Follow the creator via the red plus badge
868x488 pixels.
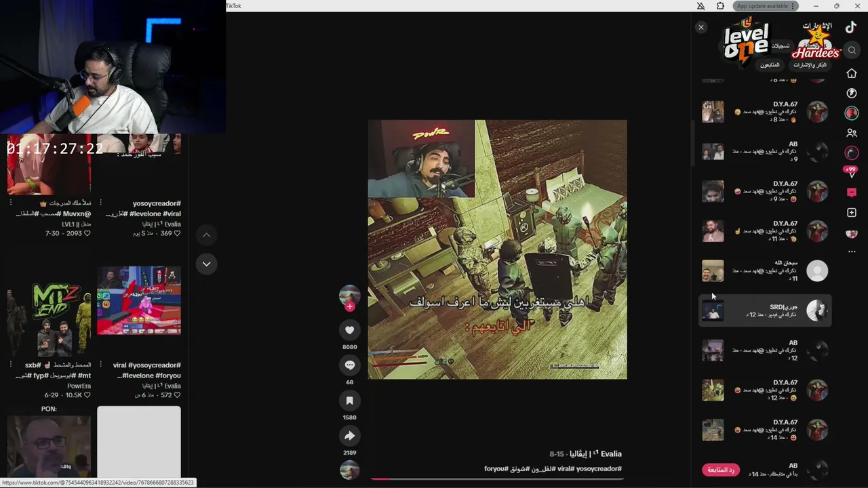pyautogui.click(x=350, y=307)
